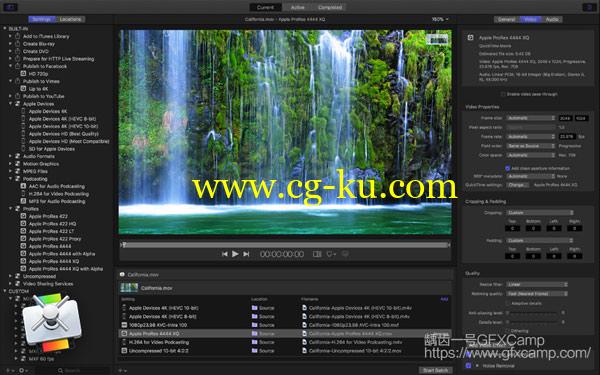Image resolution: width=600 pixels, height=375 pixels.
Task: Switch to the Active tab
Action: tap(297, 7)
